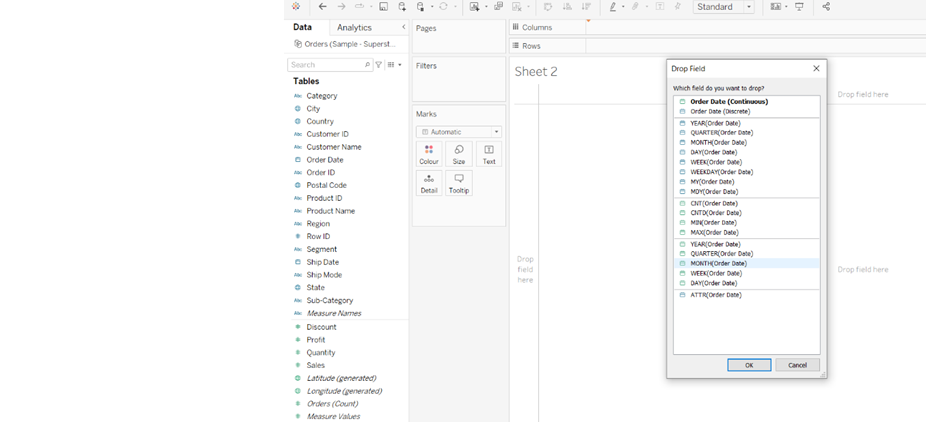Close the Drop Field dialog
926x422 pixels.
pos(816,68)
